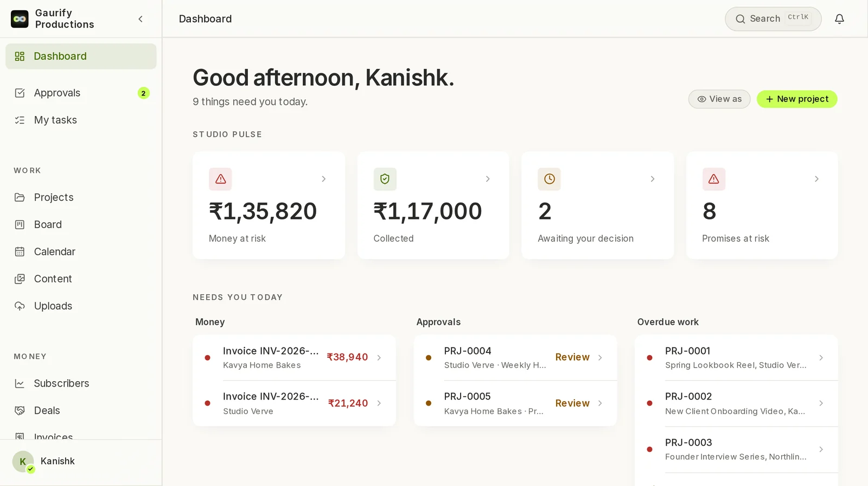
Task: Open overdue PRJ-0001 row chevron
Action: click(x=821, y=357)
